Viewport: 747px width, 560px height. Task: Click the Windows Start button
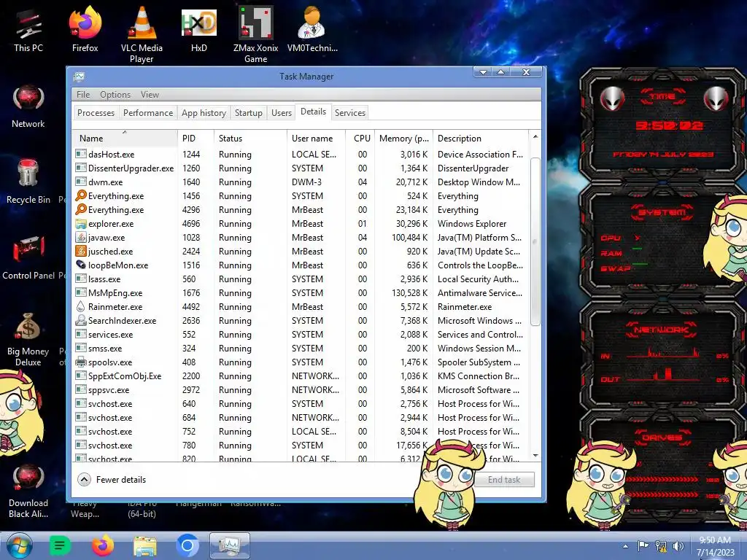click(20, 545)
